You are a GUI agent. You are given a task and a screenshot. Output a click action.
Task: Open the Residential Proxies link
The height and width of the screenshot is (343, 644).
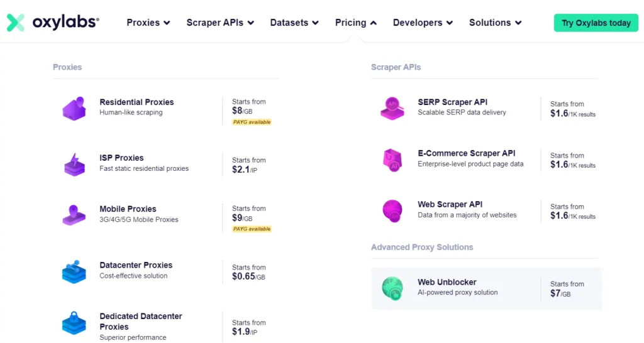pyautogui.click(x=136, y=102)
